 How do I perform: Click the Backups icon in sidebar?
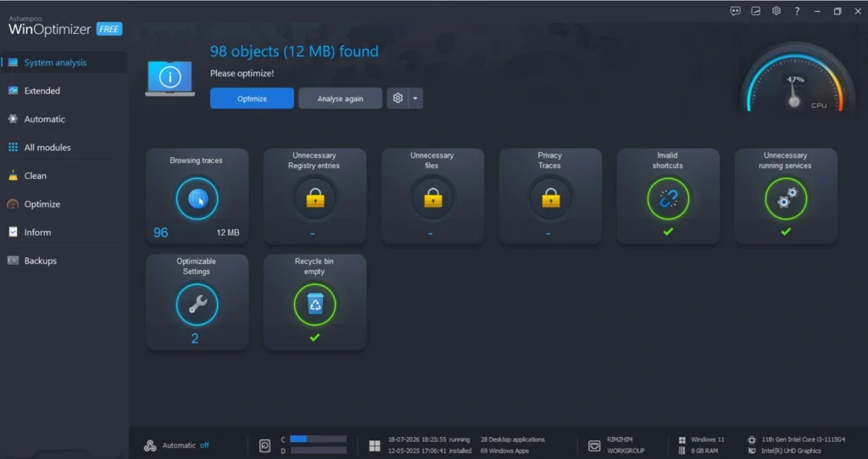coord(13,260)
